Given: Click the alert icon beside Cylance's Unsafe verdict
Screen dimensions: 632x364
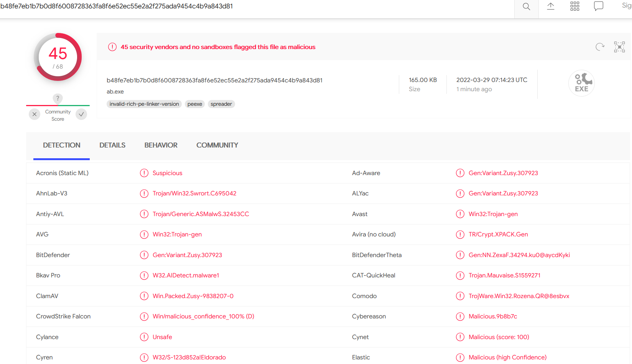Looking at the screenshot, I should (x=144, y=337).
